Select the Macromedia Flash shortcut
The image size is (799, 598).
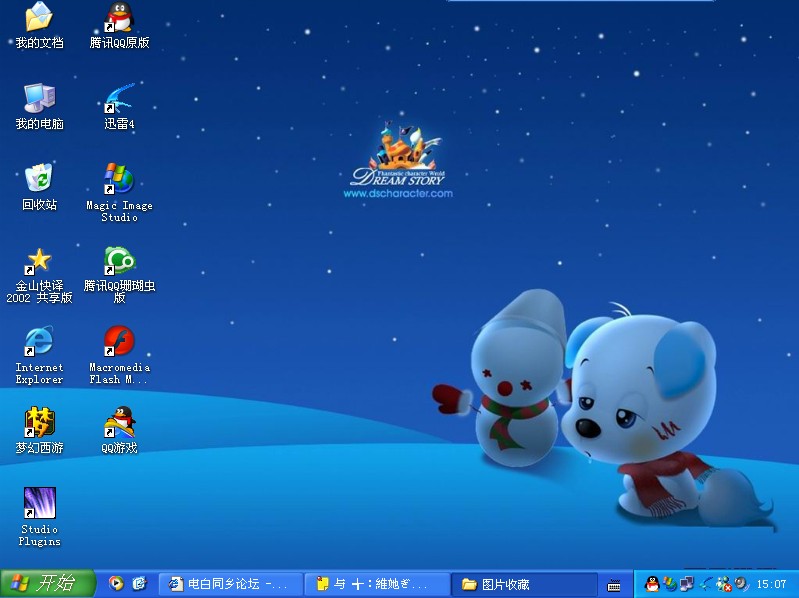click(119, 343)
